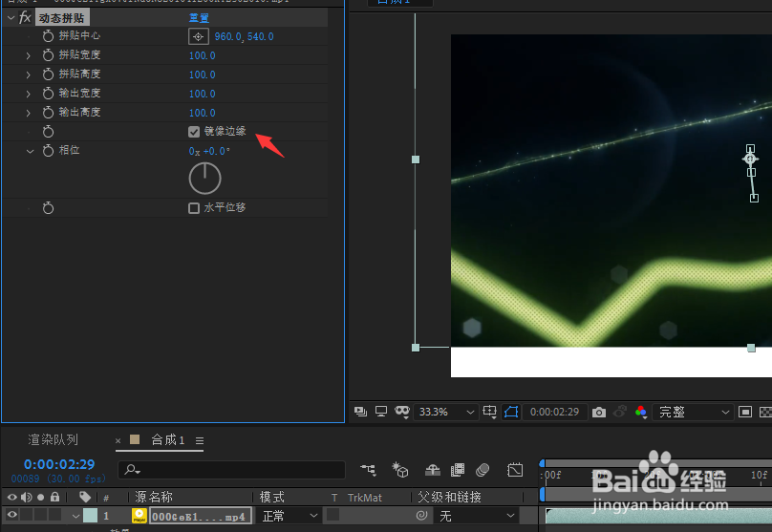Image resolution: width=772 pixels, height=532 pixels.
Task: Open grid and guide options icon
Action: pos(490,412)
